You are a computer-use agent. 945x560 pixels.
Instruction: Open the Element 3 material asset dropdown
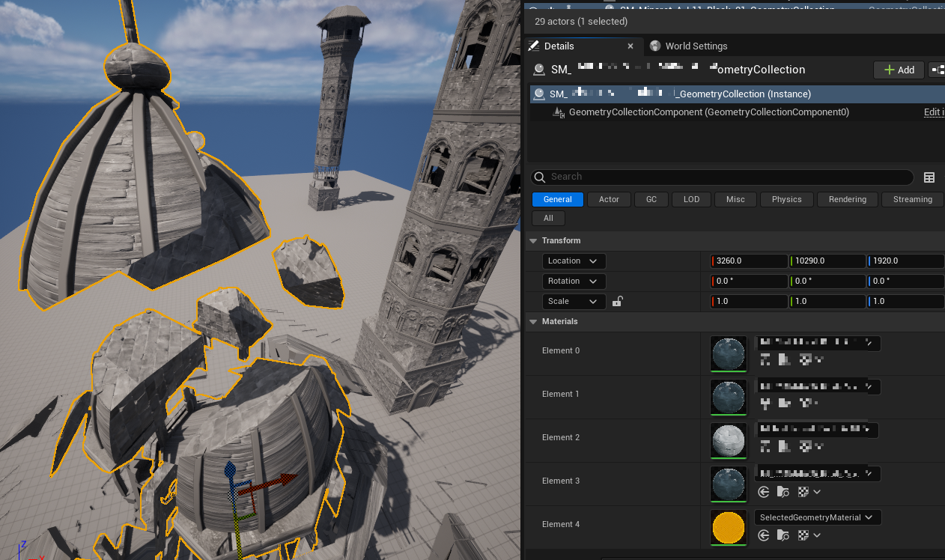point(818,474)
